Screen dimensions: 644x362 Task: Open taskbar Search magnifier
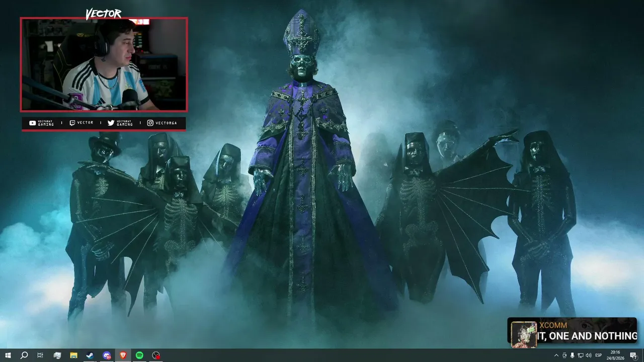click(x=24, y=355)
